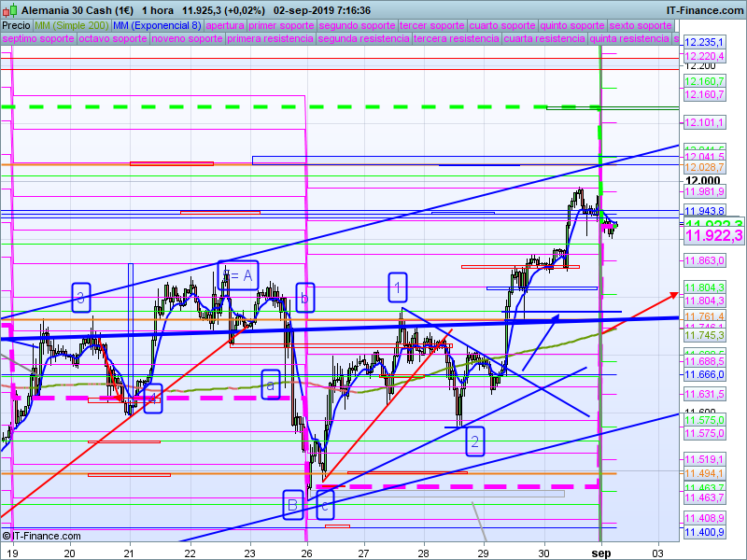Select the cuarta resistencia legend label
Viewport: 747px width, 560px height.
point(544,38)
